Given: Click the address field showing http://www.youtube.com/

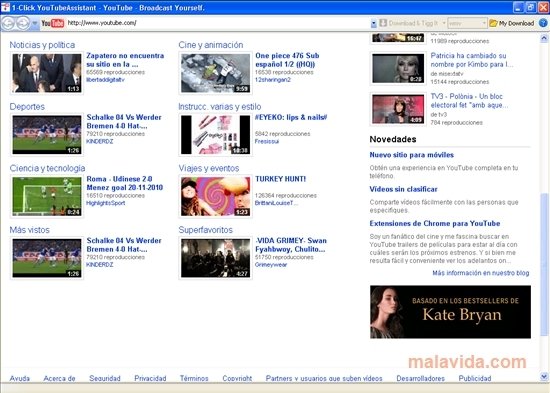Looking at the screenshot, I should (x=217, y=23).
